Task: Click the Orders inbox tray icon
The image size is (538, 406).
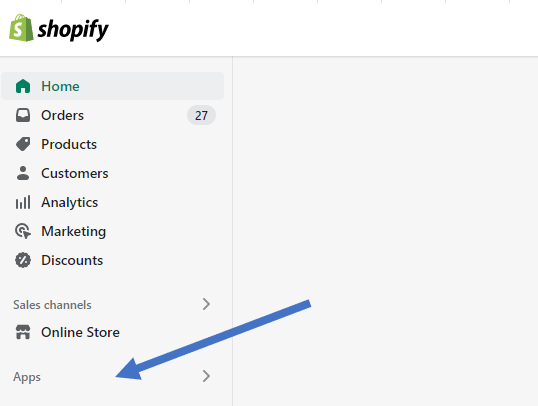Action: [23, 115]
